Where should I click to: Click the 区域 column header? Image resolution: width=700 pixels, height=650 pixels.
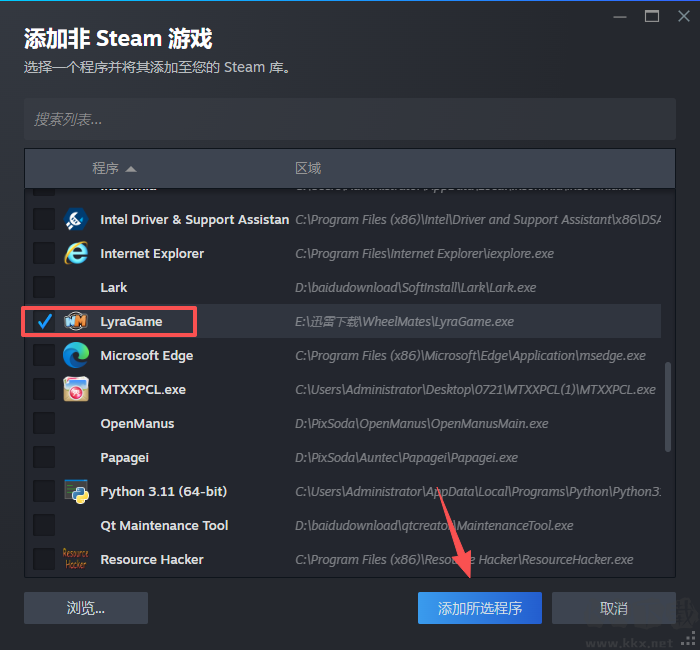(308, 168)
